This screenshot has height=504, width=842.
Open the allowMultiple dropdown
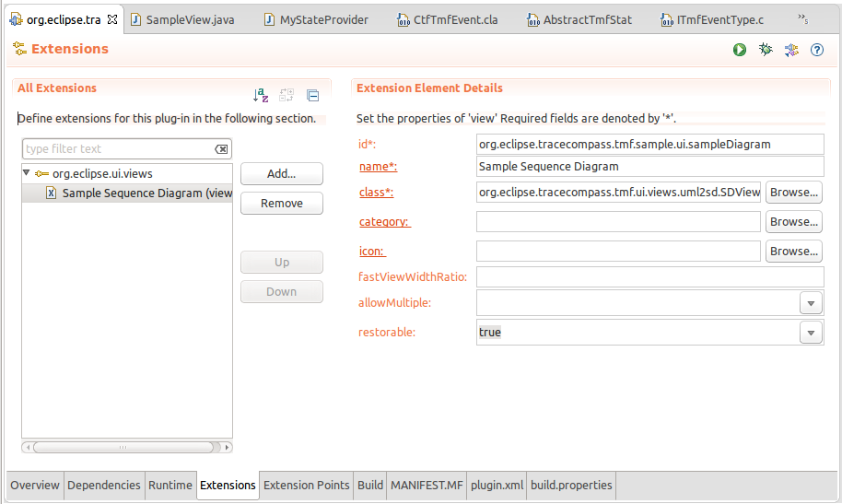pyautogui.click(x=811, y=303)
